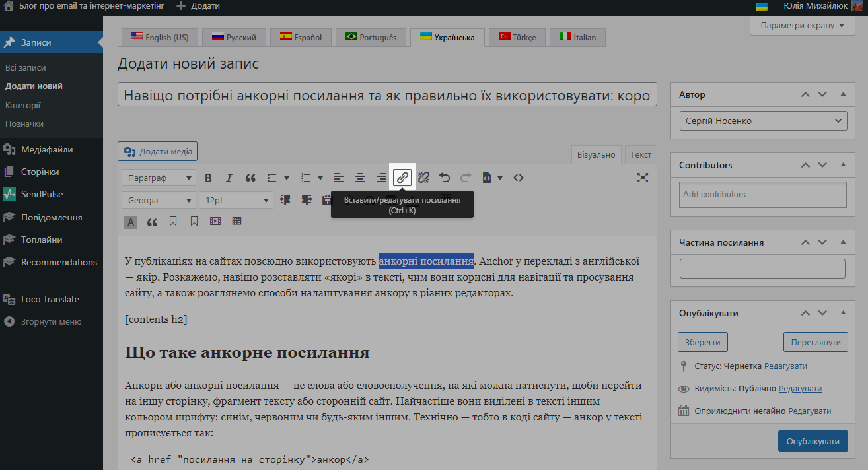This screenshot has height=470, width=868.
Task: Switch to the Português language tab
Action: click(x=370, y=38)
